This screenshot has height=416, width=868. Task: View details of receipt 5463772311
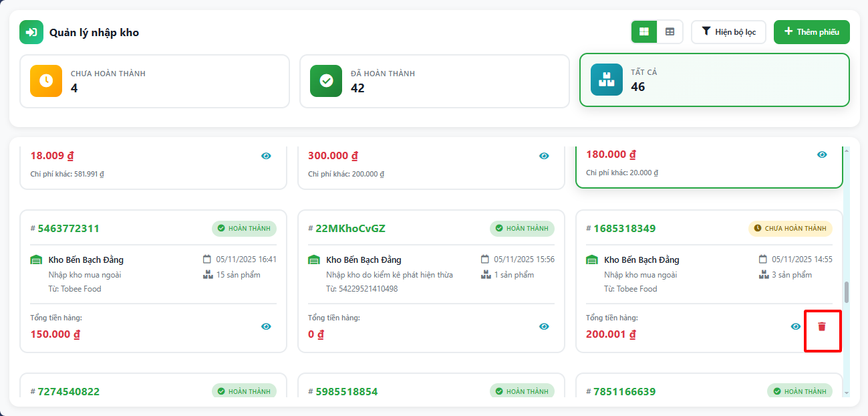[x=266, y=326]
